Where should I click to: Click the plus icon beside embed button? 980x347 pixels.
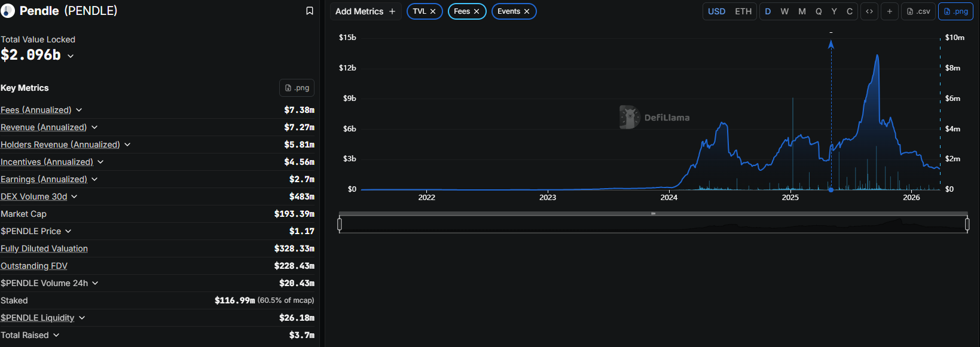890,11
